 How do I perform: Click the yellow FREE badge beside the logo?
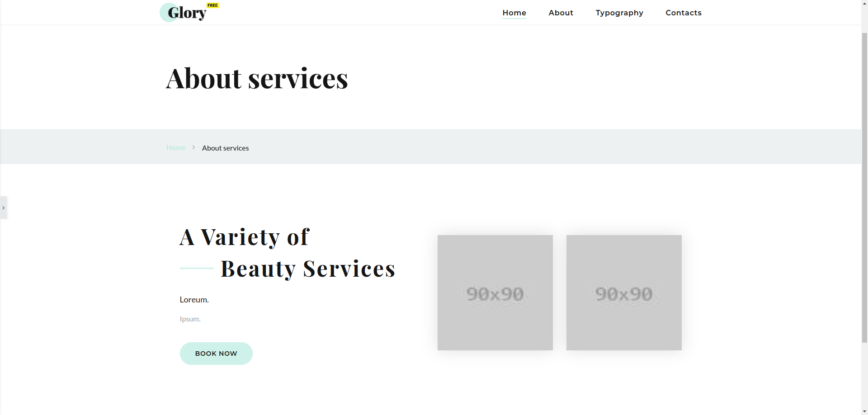212,5
